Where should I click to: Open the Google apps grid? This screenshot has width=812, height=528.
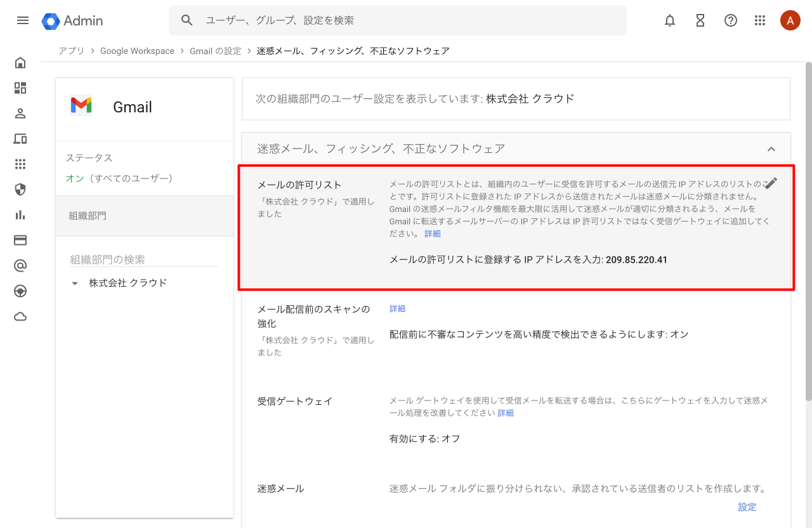(760, 20)
